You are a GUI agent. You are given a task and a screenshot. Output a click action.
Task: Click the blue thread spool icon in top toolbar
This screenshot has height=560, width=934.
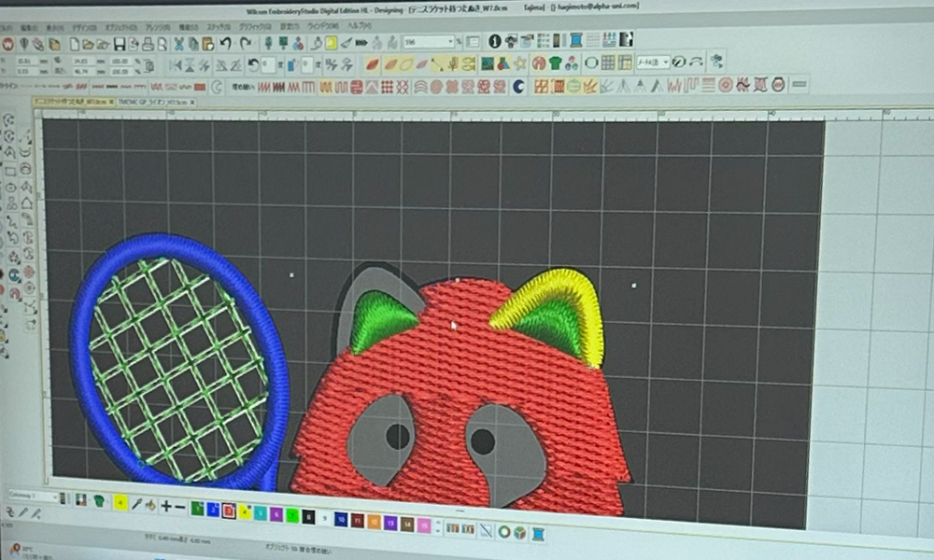pos(575,39)
